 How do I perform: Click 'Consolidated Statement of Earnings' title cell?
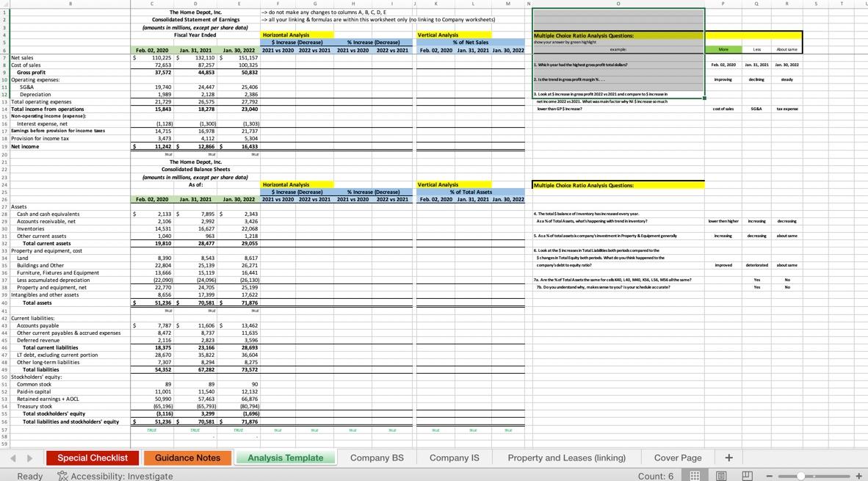click(x=195, y=19)
